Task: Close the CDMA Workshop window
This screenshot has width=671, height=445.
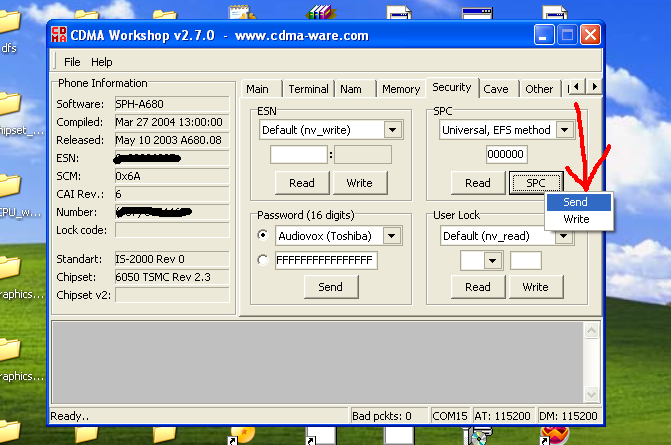Action: [x=590, y=35]
